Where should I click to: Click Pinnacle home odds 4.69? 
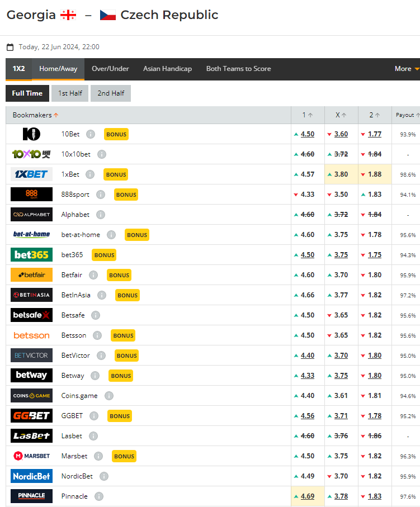point(308,496)
